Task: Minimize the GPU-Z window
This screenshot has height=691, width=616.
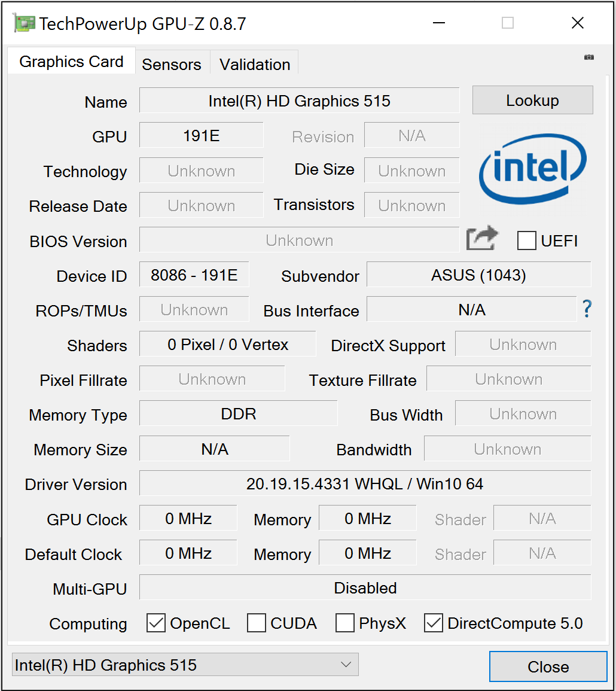Action: (x=439, y=23)
